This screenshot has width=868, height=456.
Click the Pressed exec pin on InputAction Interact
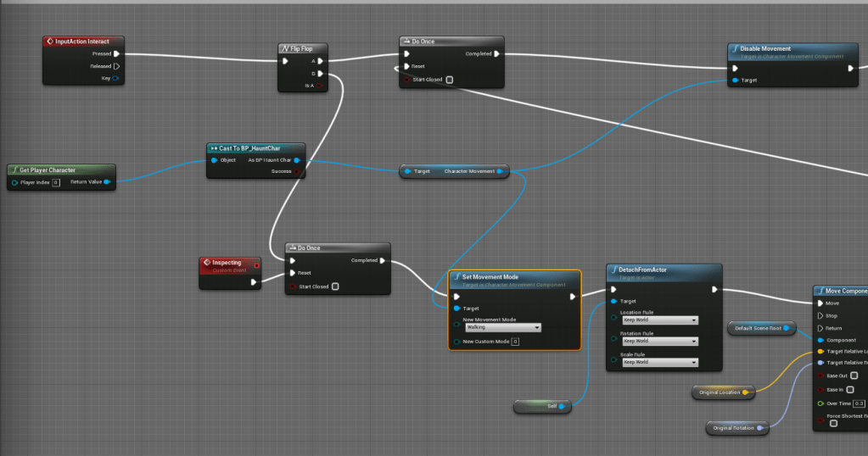[116, 53]
